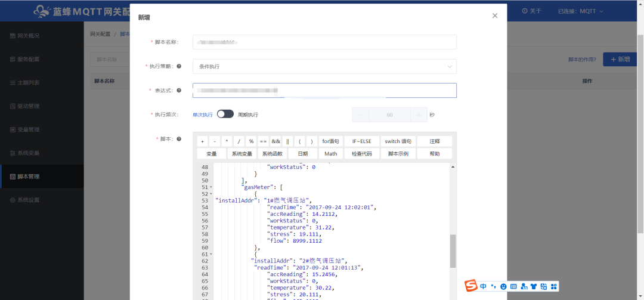This screenshot has width=644, height=300.
Task: Click the help icon beside 脚本 label
Action: tap(179, 139)
